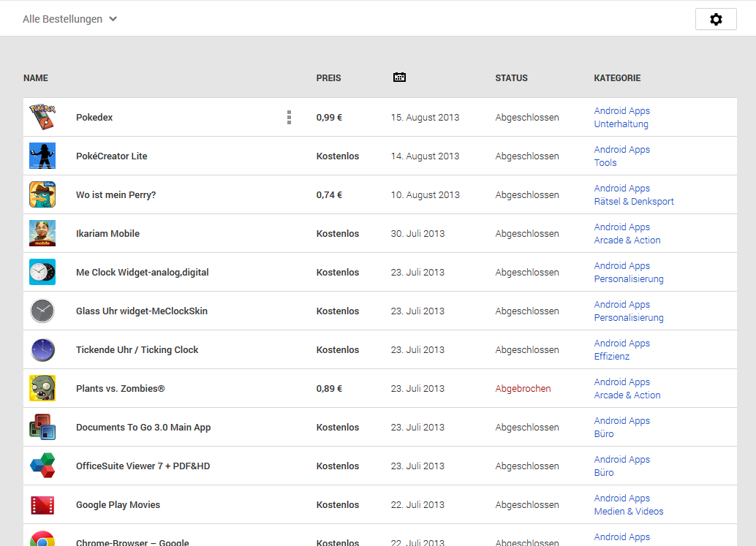Viewport: 756px width, 546px height.
Task: Open the Ikariam Mobile order entry
Action: click(107, 234)
